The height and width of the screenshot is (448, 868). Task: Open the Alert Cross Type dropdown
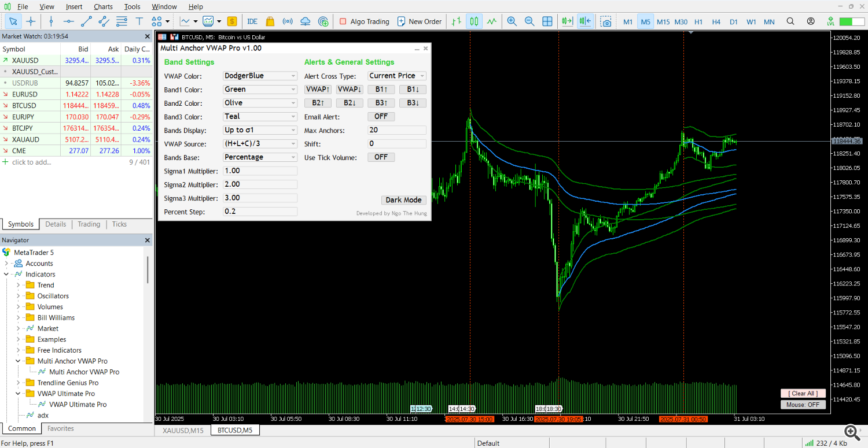tap(397, 76)
